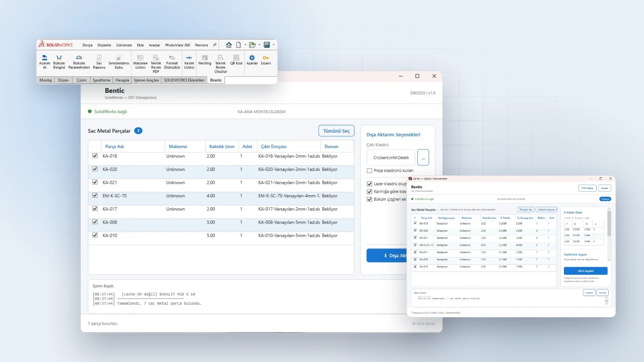Open the QR Kod tool

coord(236,60)
